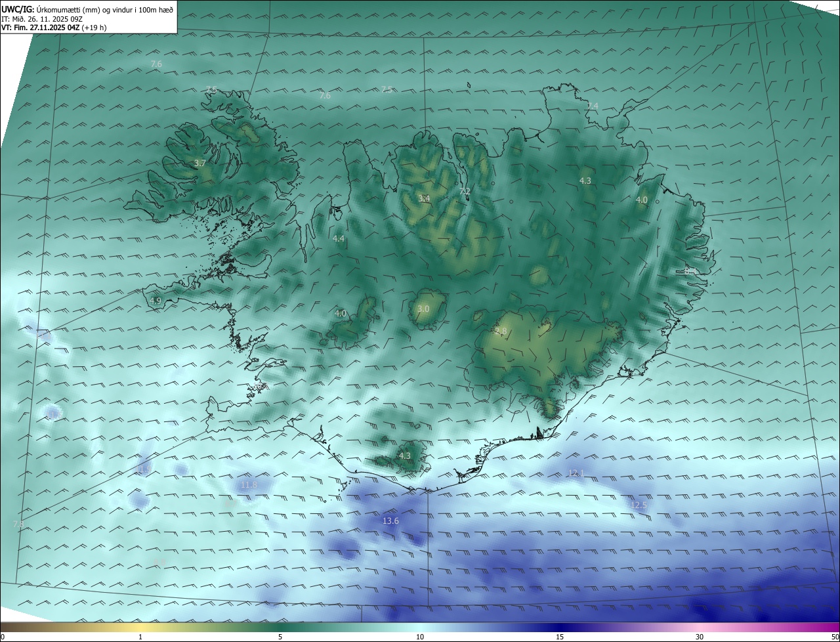Viewport: 840px width, 642px height.
Task: Click the 2.8 value on the Vatnajökull glacier
Action: click(x=501, y=332)
